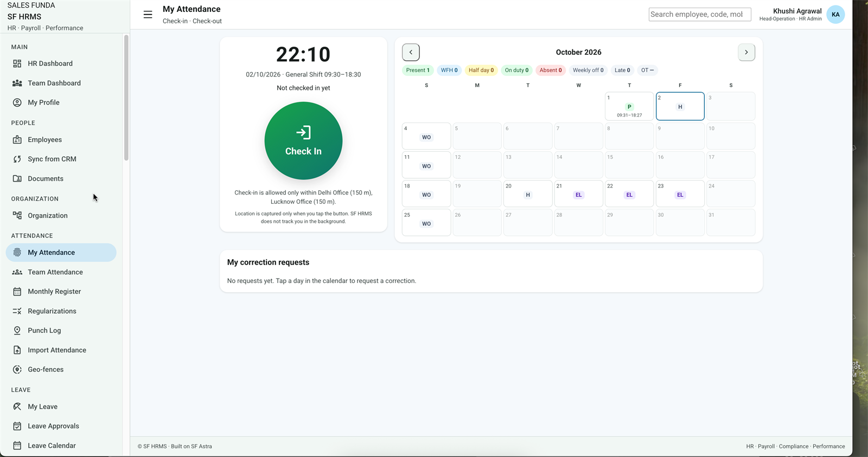Go to previous month in calendar
Viewport: 868px width, 457px height.
[x=411, y=52]
